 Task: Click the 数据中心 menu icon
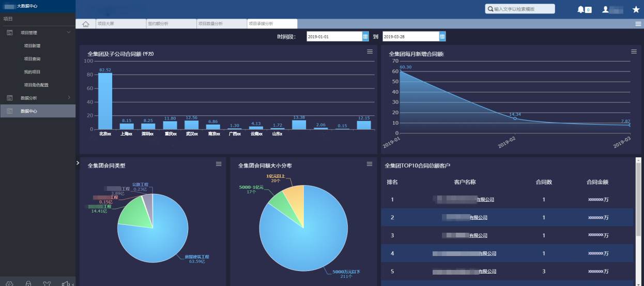(x=9, y=111)
